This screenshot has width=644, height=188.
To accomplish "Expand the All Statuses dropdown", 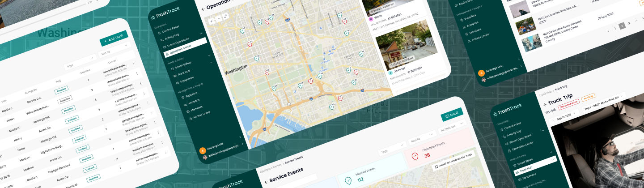I will (452, 127).
